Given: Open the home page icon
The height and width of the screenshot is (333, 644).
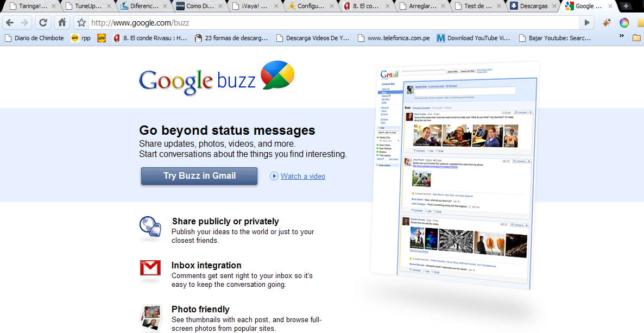Looking at the screenshot, I should click(62, 23).
